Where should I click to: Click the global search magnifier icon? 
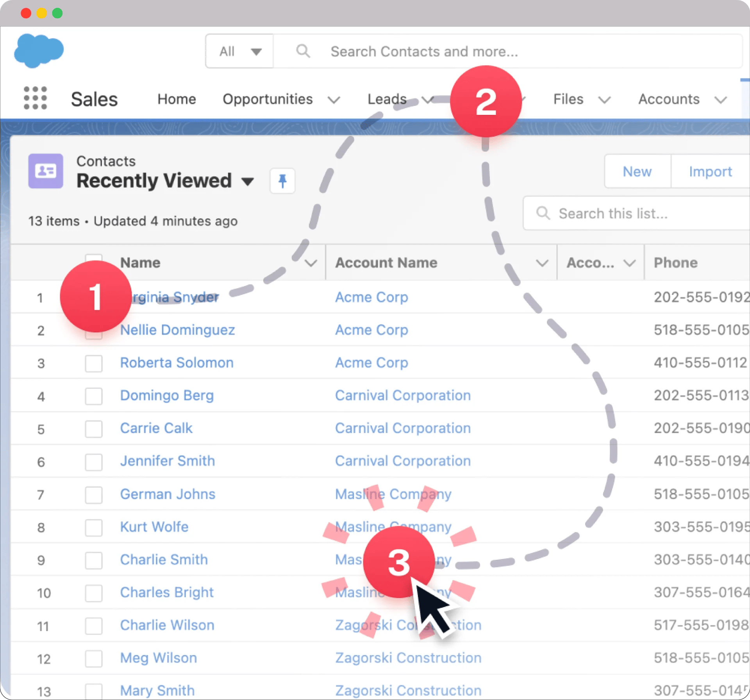tap(303, 51)
